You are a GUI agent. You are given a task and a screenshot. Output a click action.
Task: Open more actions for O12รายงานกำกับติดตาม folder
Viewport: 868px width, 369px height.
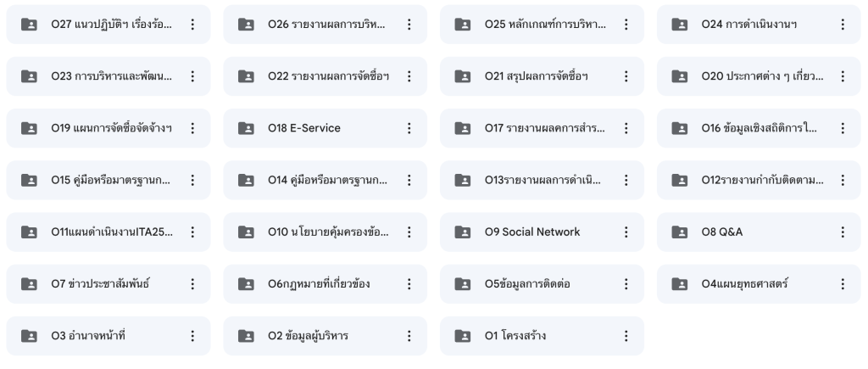pyautogui.click(x=843, y=180)
